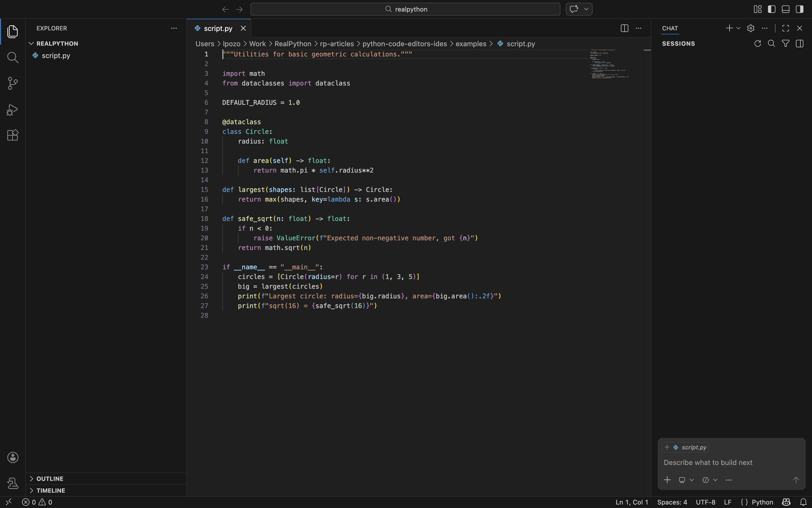The height and width of the screenshot is (508, 812).
Task: Refresh the chat Sessions list
Action: pyautogui.click(x=757, y=43)
